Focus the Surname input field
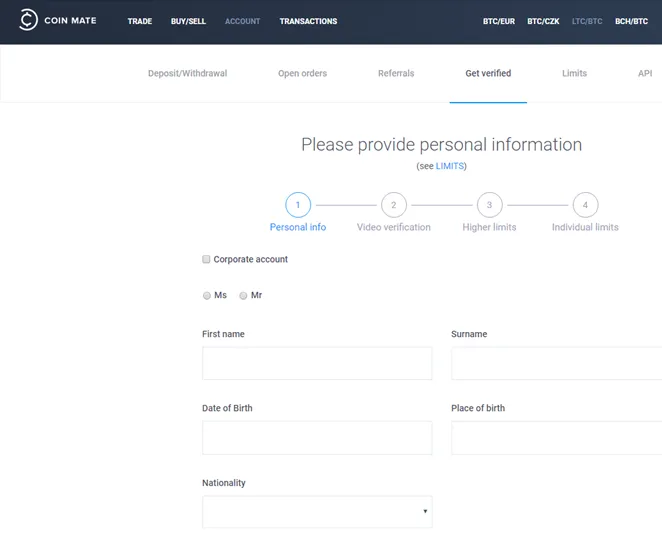Screen dimensions: 662x539 coord(556,363)
